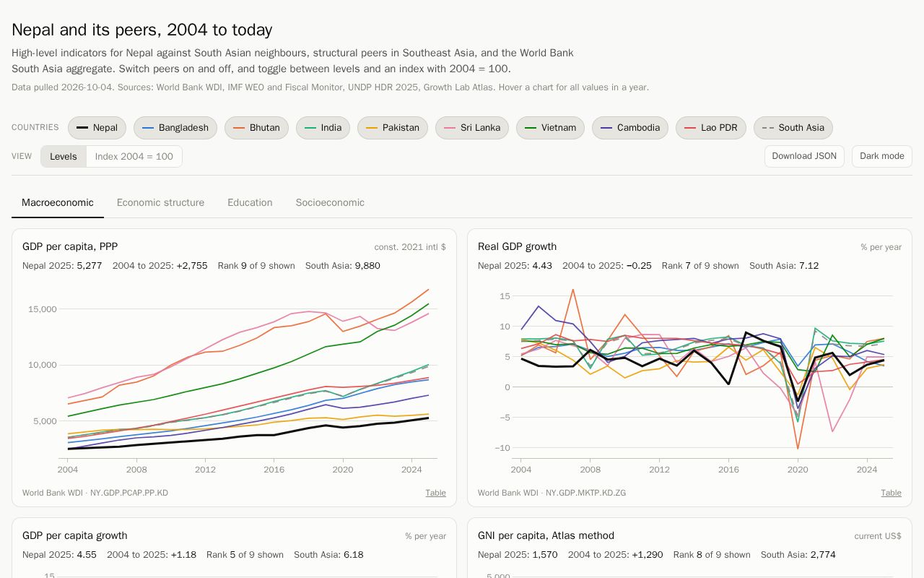The width and height of the screenshot is (924, 578).
Task: Open the Macroeconomic tab
Action: [x=58, y=203]
